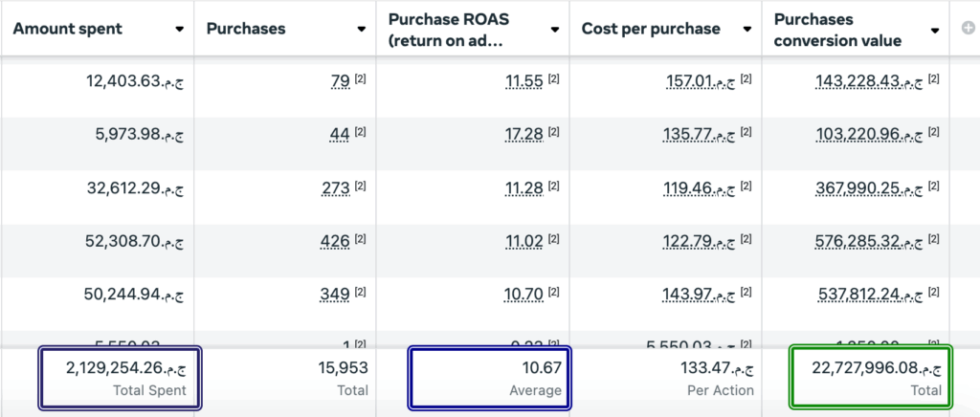
Task: Select the 2,129,254.26 Total Spent cell
Action: [x=120, y=378]
